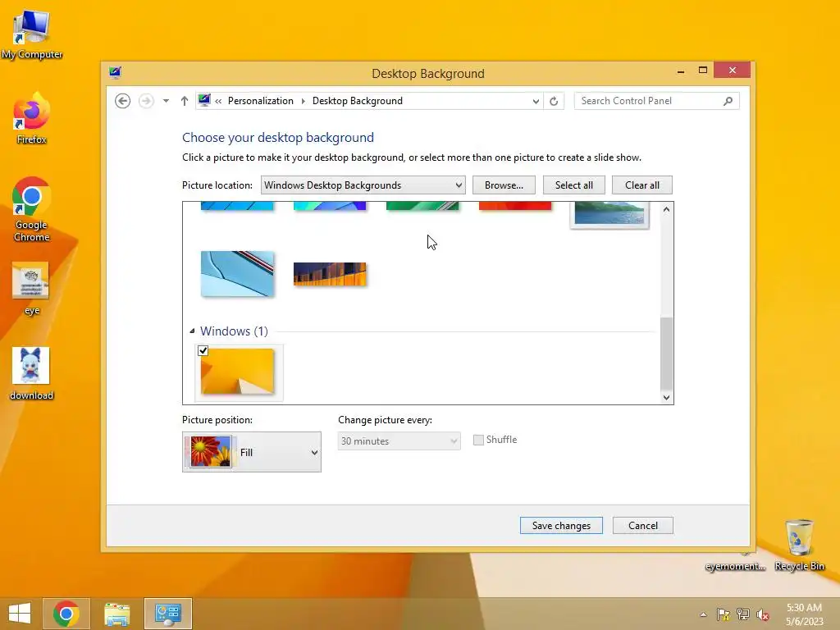Select the red wallpaper thumbnail
The width and height of the screenshot is (840, 630).
(x=515, y=206)
